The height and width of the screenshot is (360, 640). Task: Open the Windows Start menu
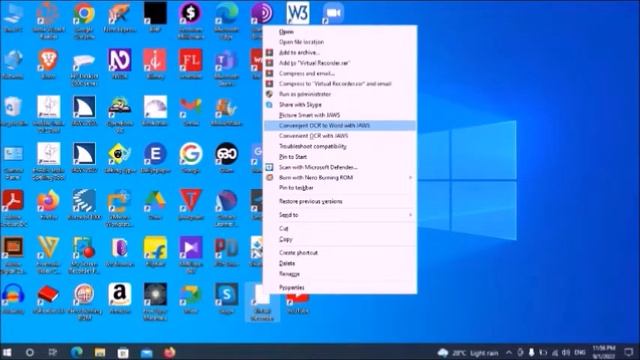pyautogui.click(x=7, y=352)
